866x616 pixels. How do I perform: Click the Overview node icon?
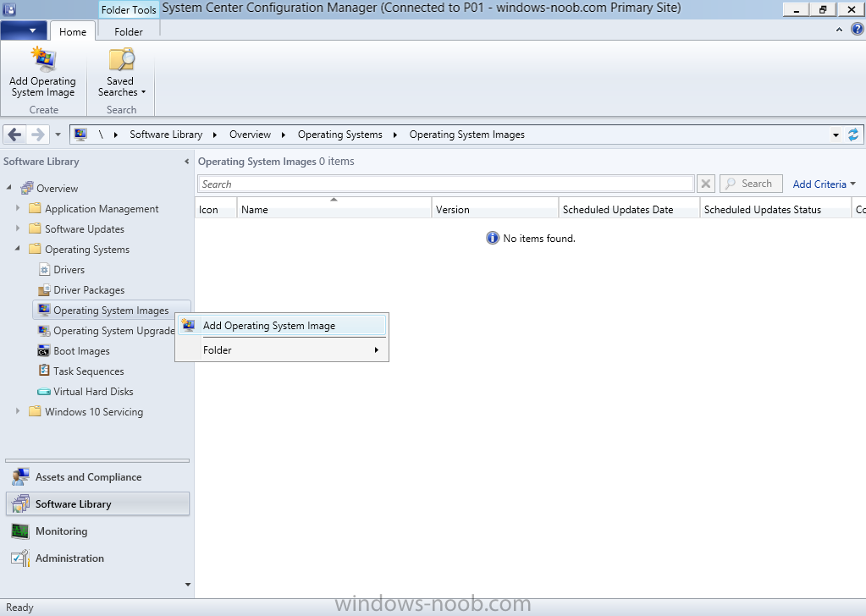tap(27, 188)
